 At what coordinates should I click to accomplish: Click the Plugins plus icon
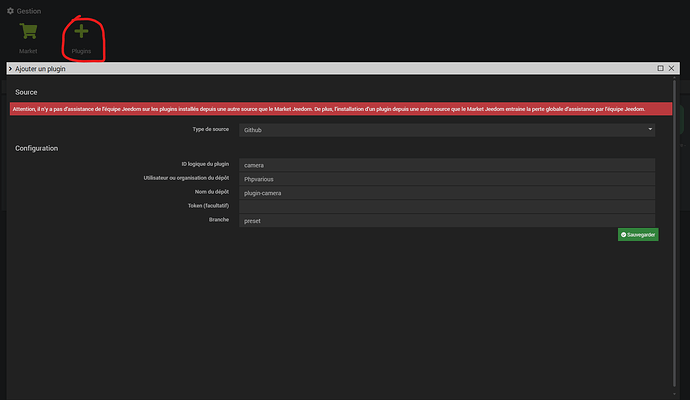(x=81, y=31)
